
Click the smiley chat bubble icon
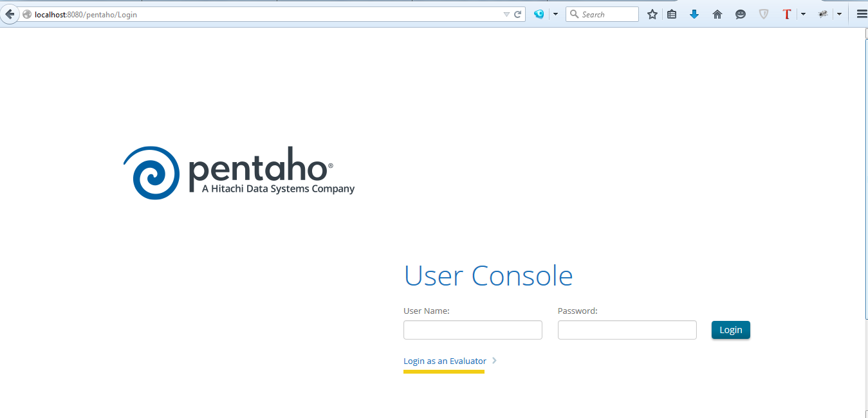pos(741,14)
